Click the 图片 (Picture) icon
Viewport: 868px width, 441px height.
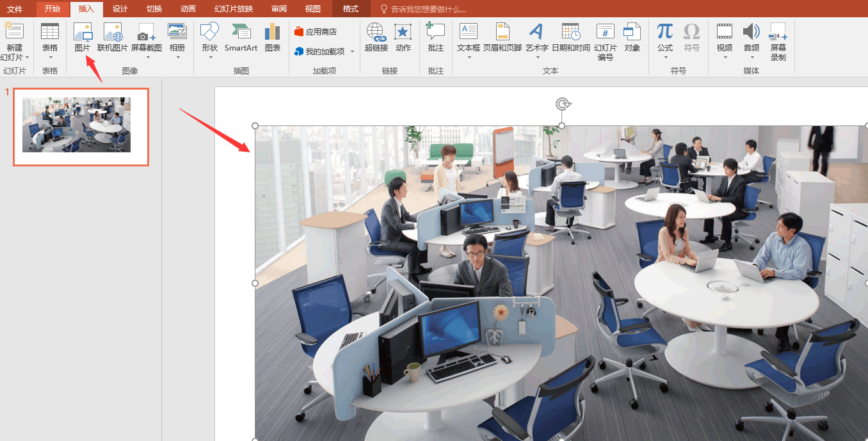point(83,31)
